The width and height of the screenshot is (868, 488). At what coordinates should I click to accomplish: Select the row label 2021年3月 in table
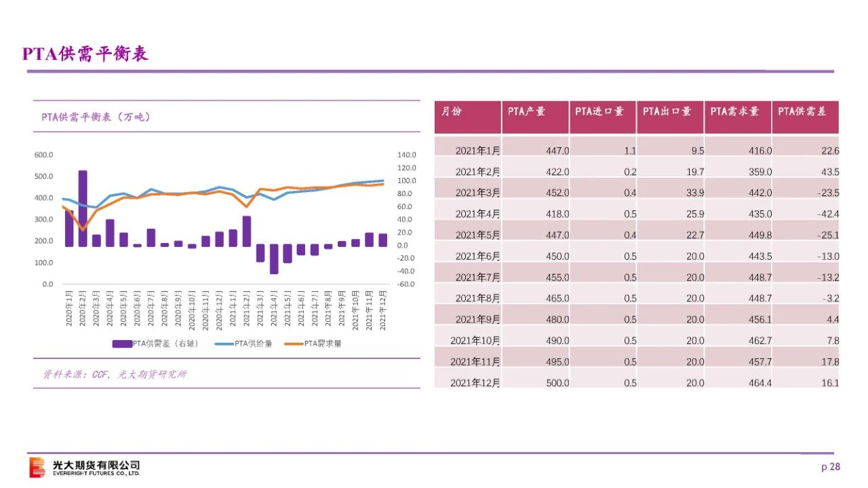pos(477,193)
